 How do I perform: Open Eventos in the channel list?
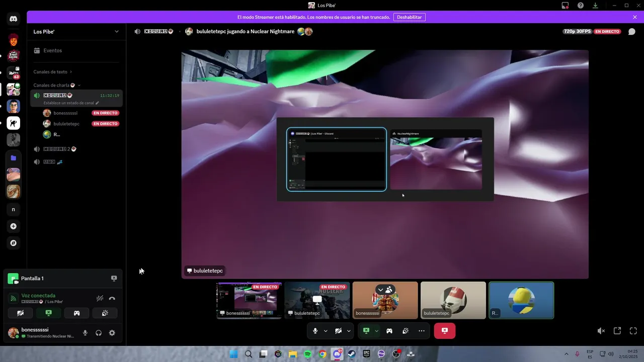point(76,50)
